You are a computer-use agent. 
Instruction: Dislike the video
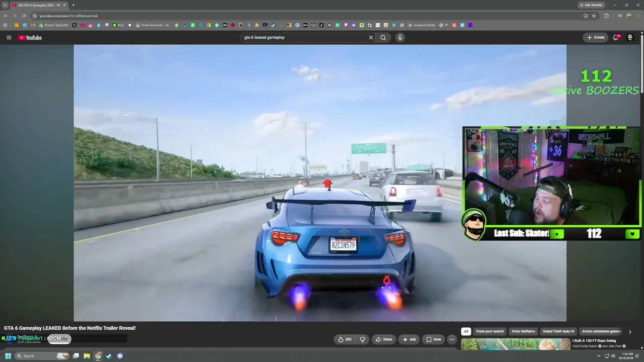[x=362, y=339]
